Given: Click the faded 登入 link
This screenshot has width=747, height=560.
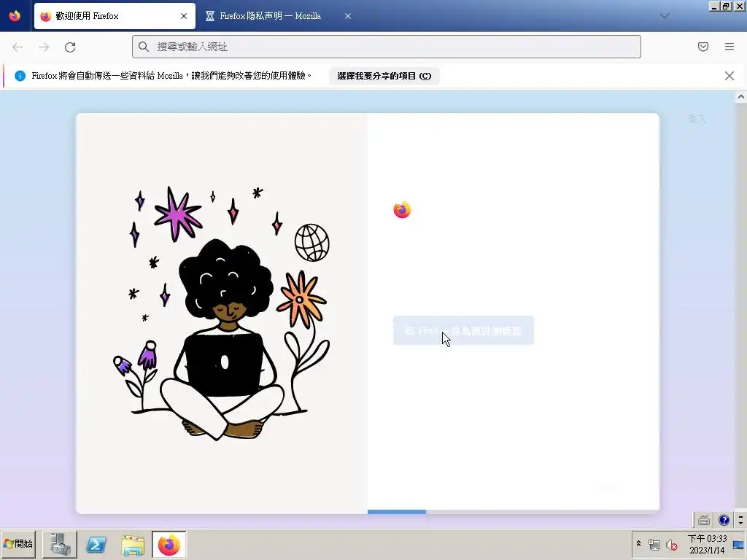Looking at the screenshot, I should coord(697,119).
